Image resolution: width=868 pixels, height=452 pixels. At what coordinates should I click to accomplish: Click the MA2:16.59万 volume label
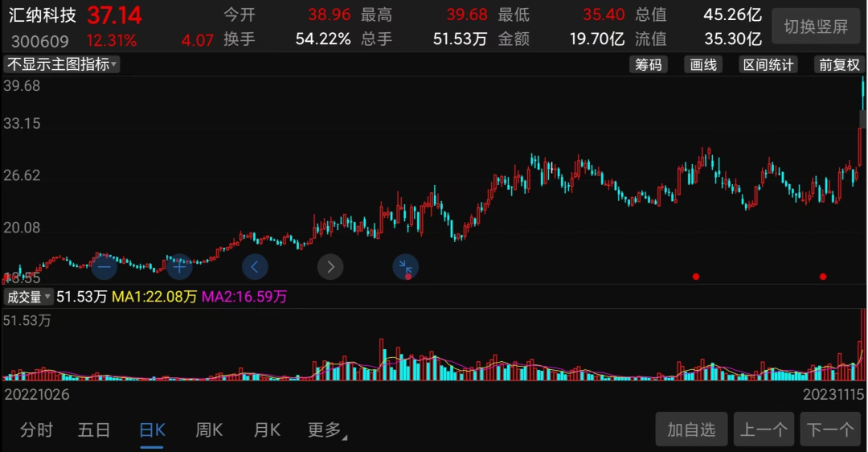(244, 297)
